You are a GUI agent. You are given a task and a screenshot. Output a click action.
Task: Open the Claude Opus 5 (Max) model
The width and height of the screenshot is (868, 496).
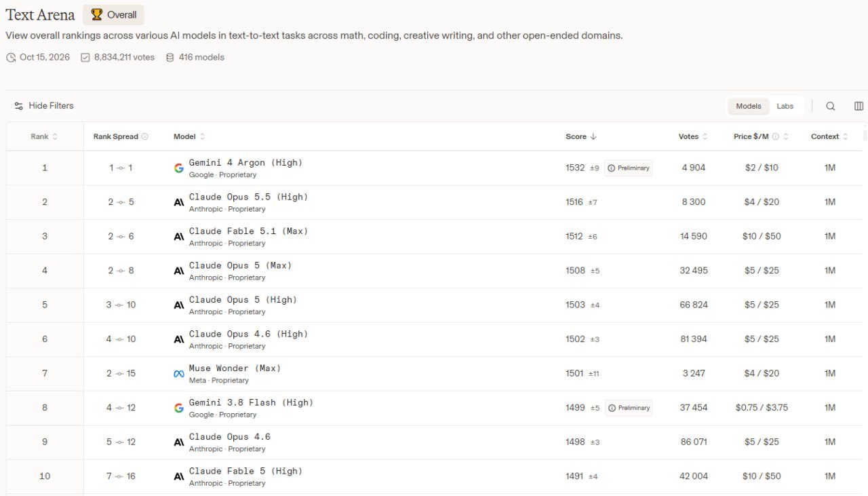click(240, 265)
